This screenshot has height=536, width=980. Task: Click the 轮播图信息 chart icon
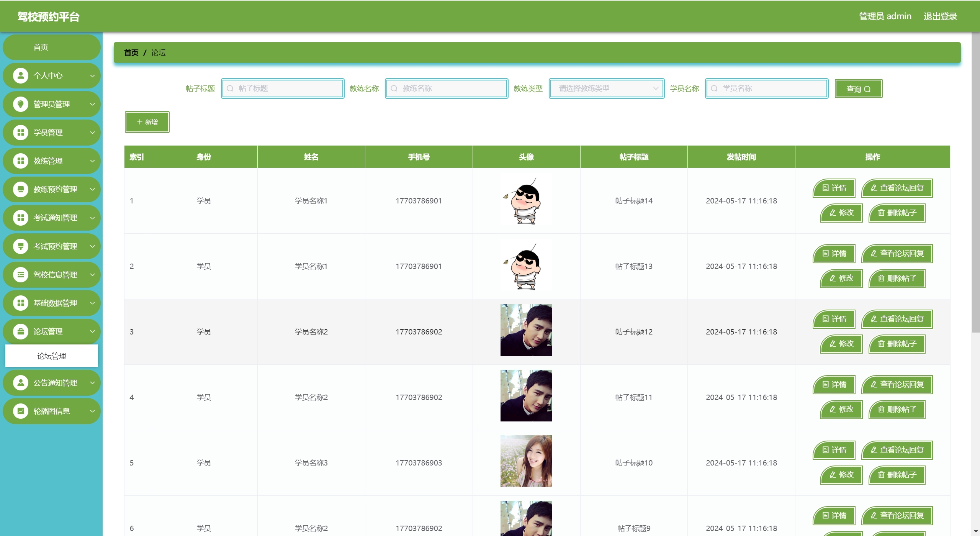point(21,411)
